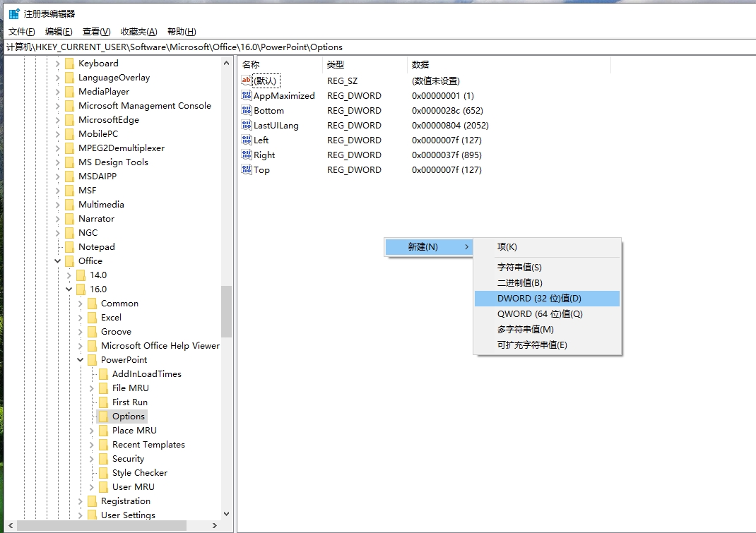Collapse the PowerPoint tree node
The width and height of the screenshot is (756, 533).
click(80, 359)
